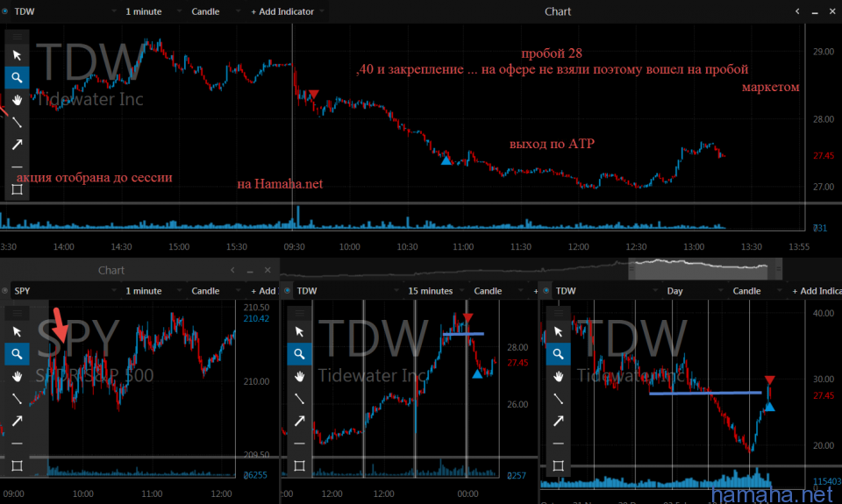Select the zoom magnifier in the main TDW chart
This screenshot has width=842, height=504.
tap(17, 78)
